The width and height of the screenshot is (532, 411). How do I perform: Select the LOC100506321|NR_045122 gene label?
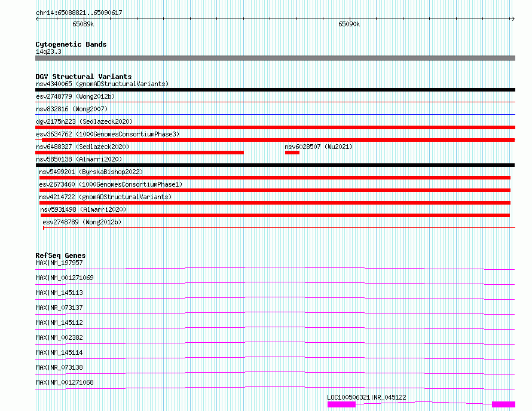coord(366,397)
